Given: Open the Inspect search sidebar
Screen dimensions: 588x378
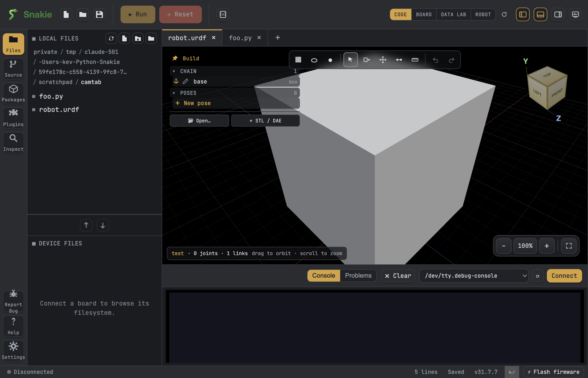Looking at the screenshot, I should [13, 143].
